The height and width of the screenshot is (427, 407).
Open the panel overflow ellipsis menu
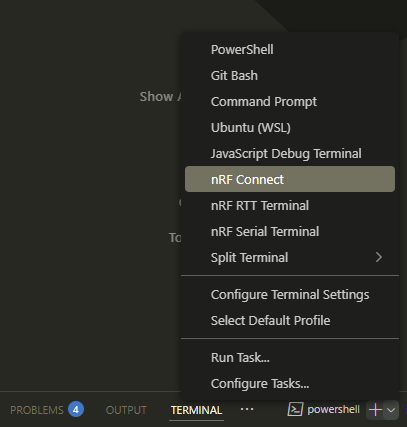click(247, 409)
